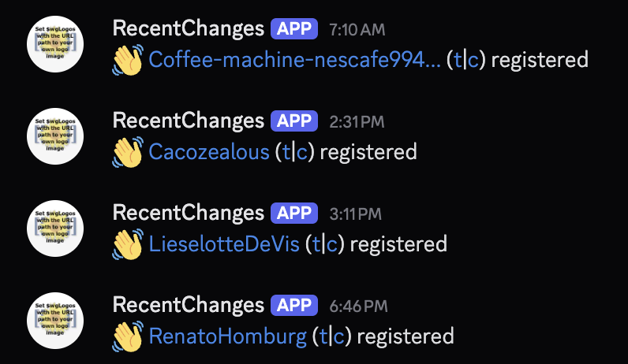The width and height of the screenshot is (628, 364).
Task: Click the 't' link after RenatoHomburg
Action: (x=324, y=336)
